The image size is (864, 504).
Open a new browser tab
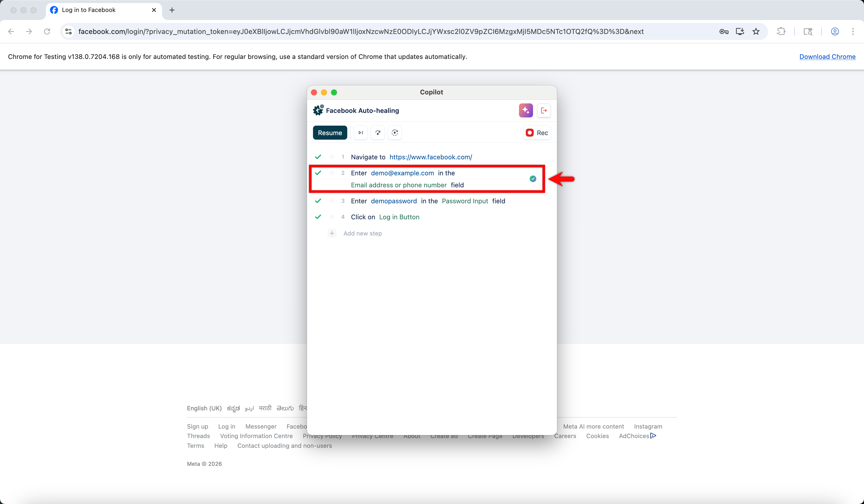(x=172, y=10)
